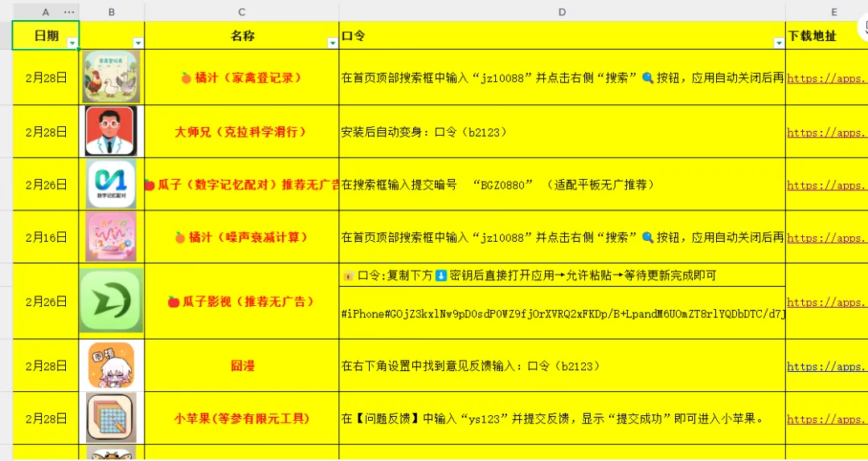Select the 2月28日 date cell in 家禽登记录 row

click(x=45, y=77)
